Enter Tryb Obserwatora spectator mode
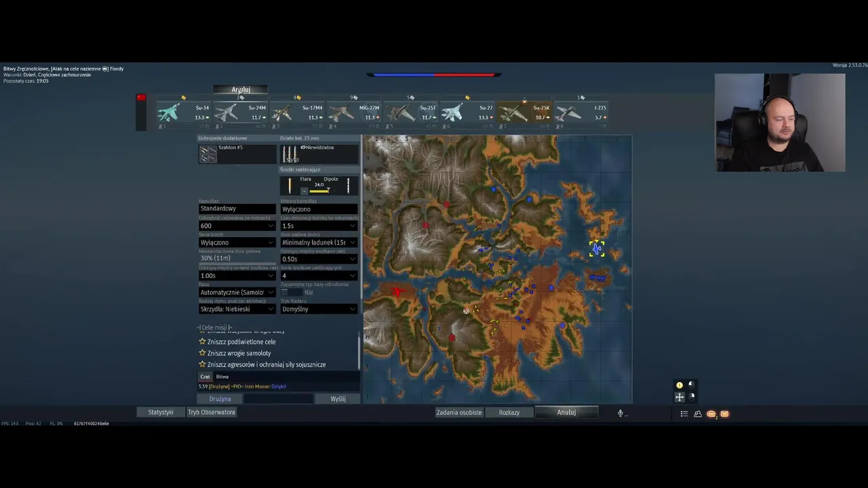The width and height of the screenshot is (868, 488). tap(212, 412)
